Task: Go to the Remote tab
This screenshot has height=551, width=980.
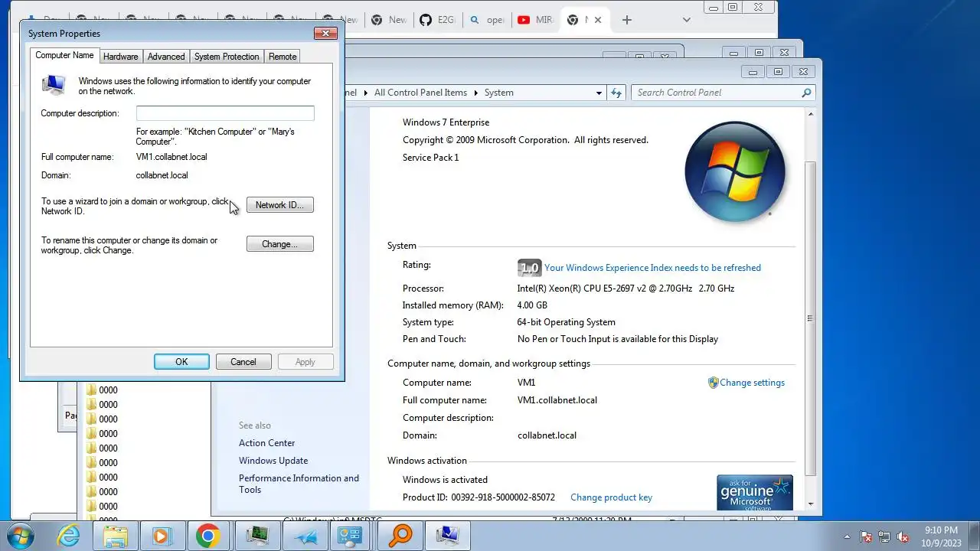Action: click(x=283, y=57)
